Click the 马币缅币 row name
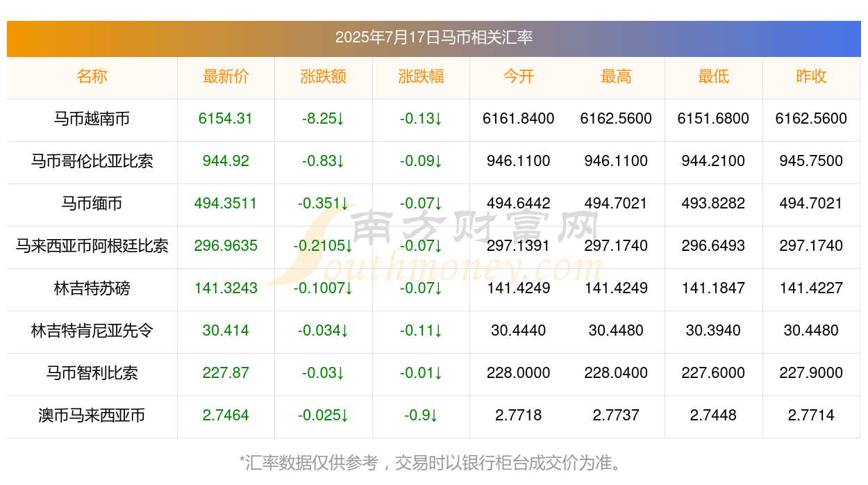Screen dimensions: 868x485 (x=92, y=204)
